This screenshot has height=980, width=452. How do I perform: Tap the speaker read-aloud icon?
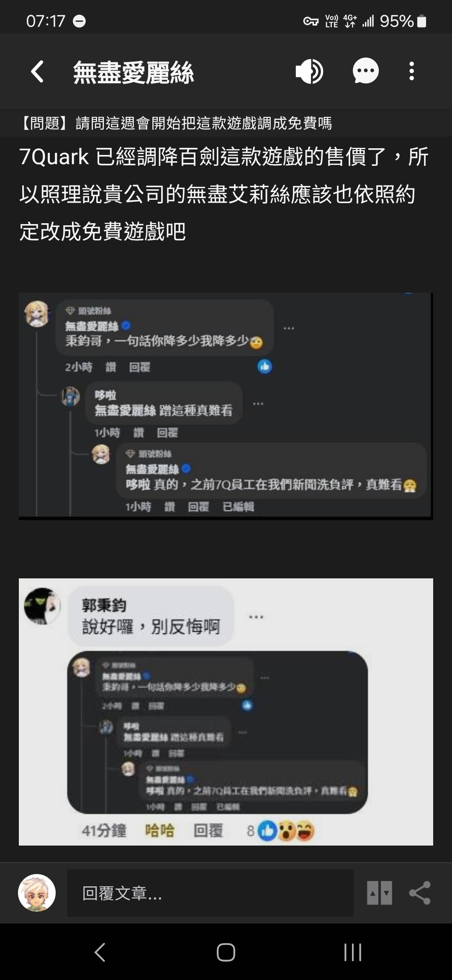click(x=309, y=71)
